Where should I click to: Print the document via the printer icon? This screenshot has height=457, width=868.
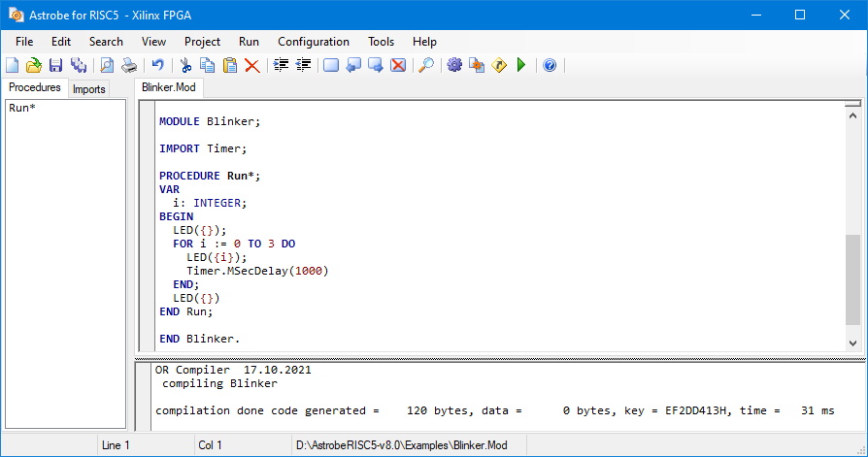click(x=129, y=65)
